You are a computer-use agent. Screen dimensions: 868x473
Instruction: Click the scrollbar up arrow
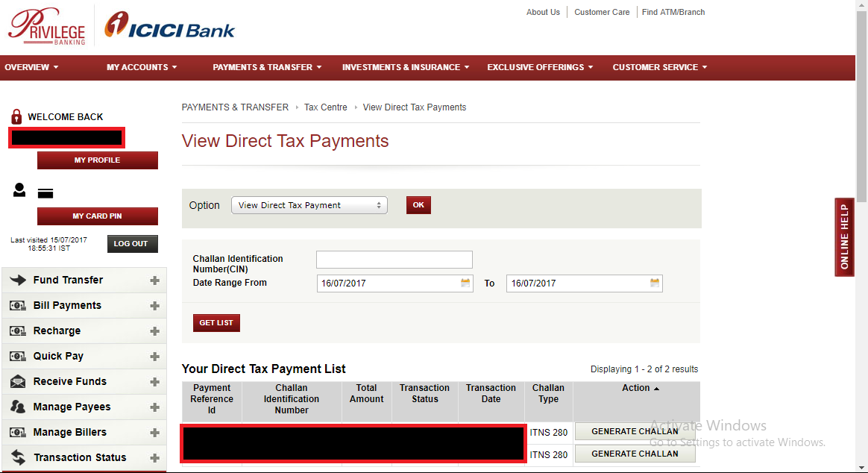(x=862, y=4)
